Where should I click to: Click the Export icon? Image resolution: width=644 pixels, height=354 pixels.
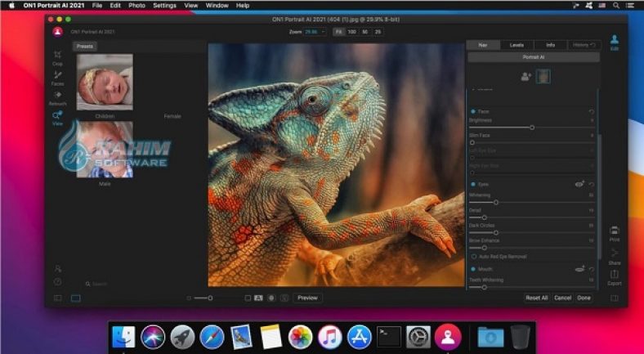point(615,278)
